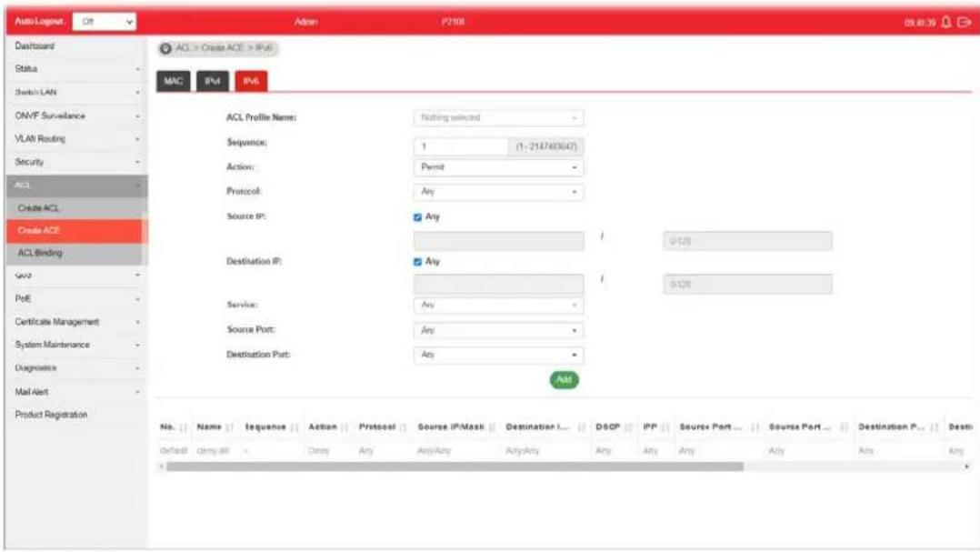Click Destination IP prefix length field

tap(747, 285)
